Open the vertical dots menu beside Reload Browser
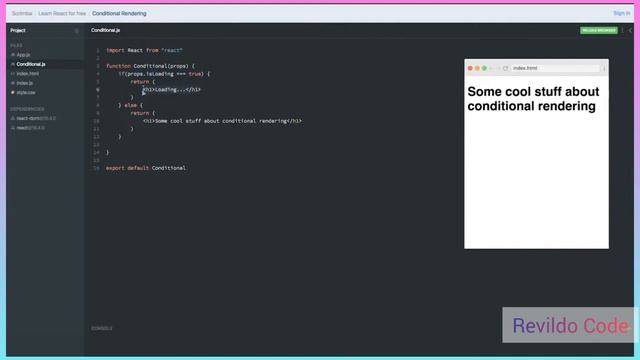The image size is (640, 360). 623,31
